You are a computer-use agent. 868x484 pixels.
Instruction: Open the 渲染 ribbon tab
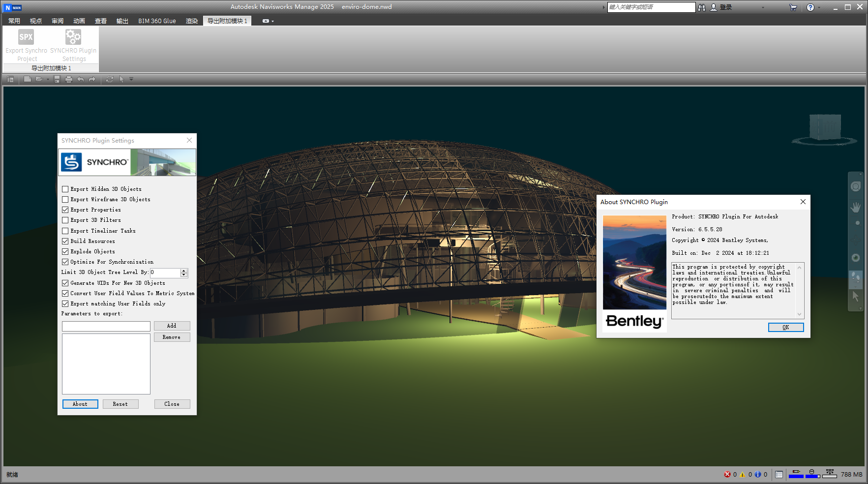pos(192,21)
